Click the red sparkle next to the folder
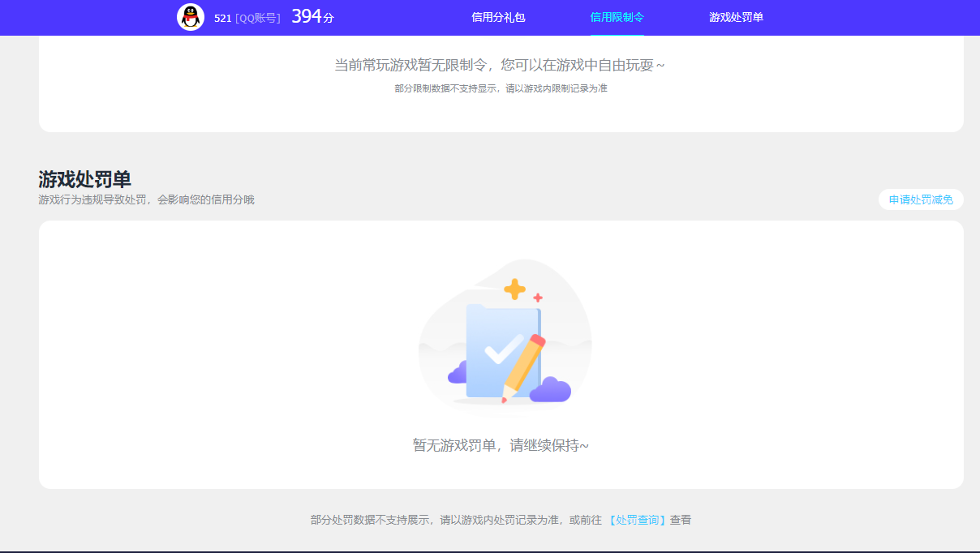Viewport: 980px width, 553px height. coord(537,297)
